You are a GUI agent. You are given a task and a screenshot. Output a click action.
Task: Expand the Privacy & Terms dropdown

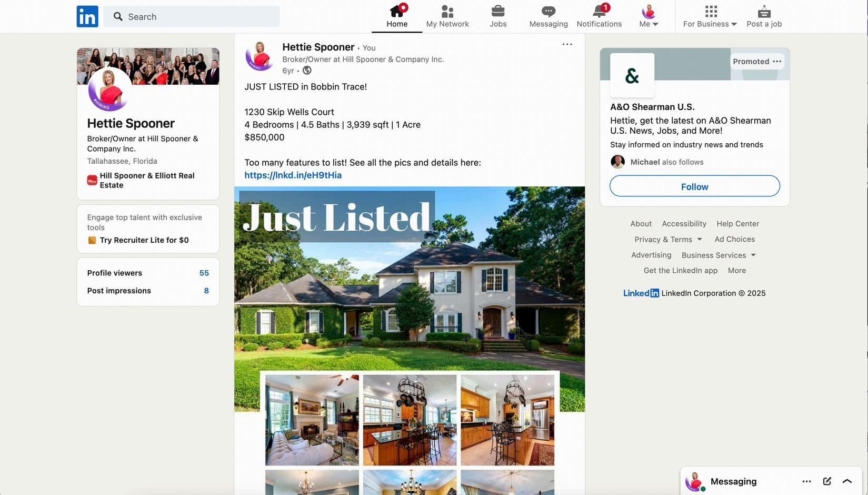pyautogui.click(x=669, y=240)
